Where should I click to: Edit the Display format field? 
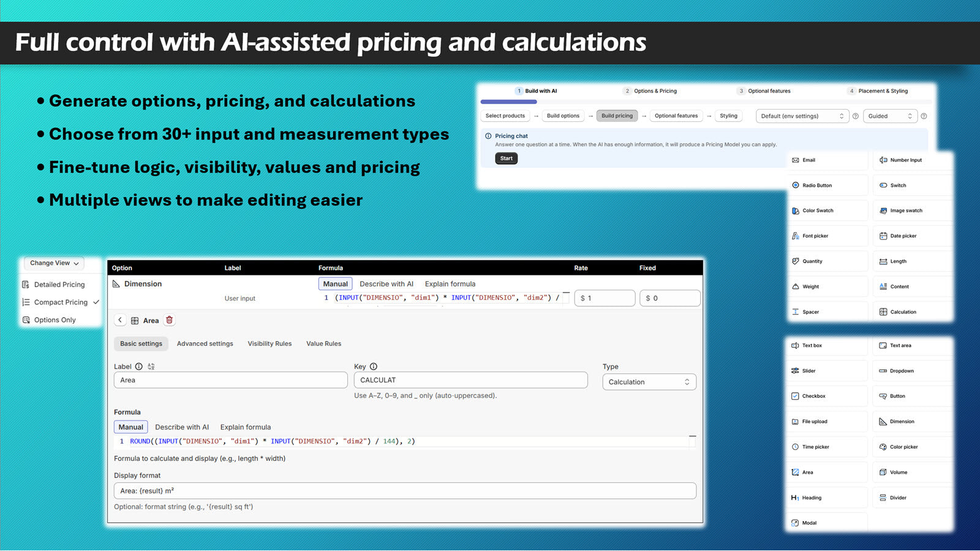[404, 490]
